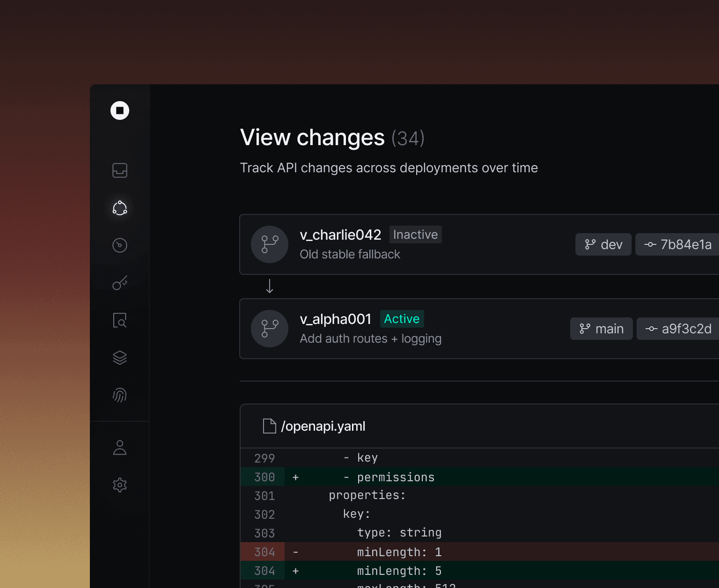The height and width of the screenshot is (588, 719).
Task: Open the user profile sidebar icon
Action: (x=120, y=448)
